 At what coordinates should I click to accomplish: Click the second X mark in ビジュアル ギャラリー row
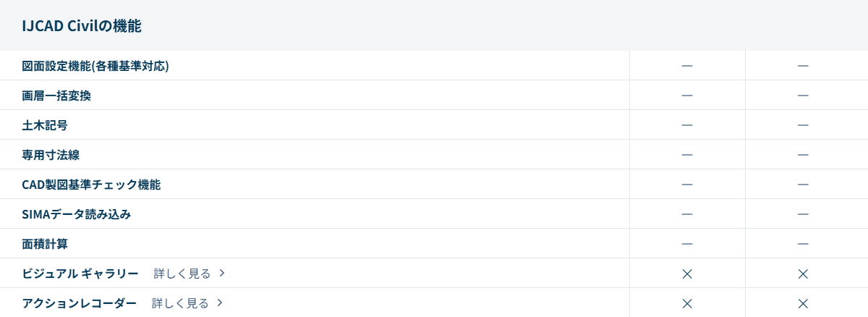803,274
